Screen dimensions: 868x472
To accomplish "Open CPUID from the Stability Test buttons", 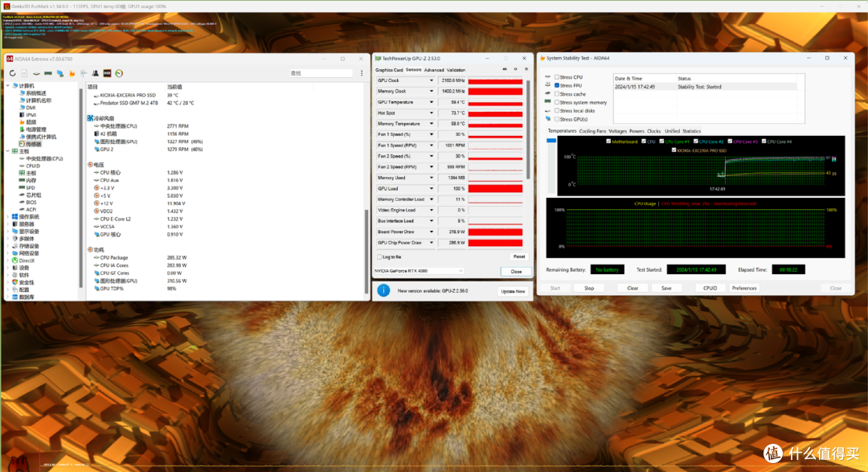I will click(x=710, y=288).
